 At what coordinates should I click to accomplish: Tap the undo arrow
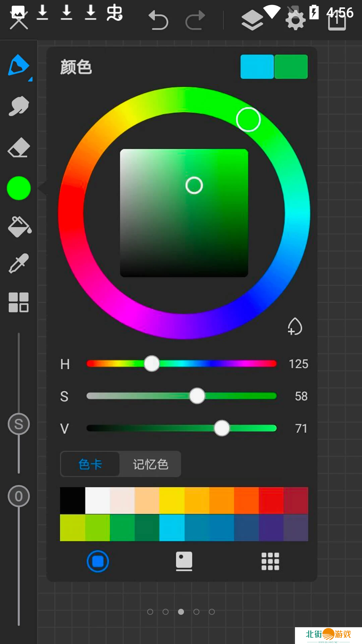[158, 20]
